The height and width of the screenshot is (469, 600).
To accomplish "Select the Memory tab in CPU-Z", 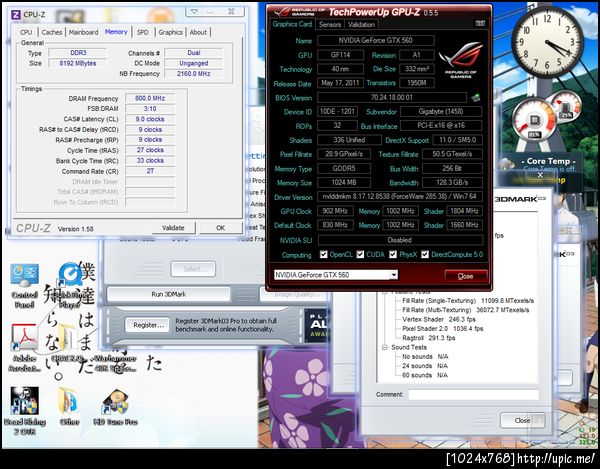I will click(x=116, y=32).
